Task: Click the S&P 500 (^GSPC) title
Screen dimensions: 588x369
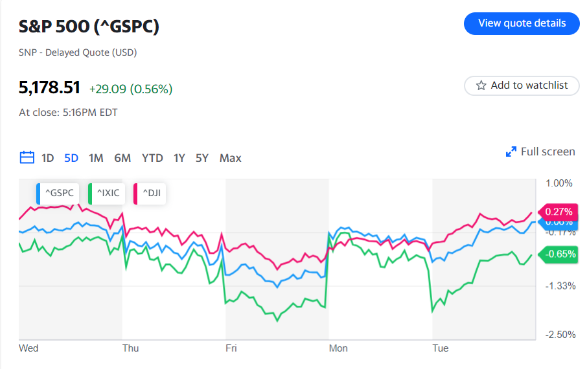Action: tap(89, 27)
